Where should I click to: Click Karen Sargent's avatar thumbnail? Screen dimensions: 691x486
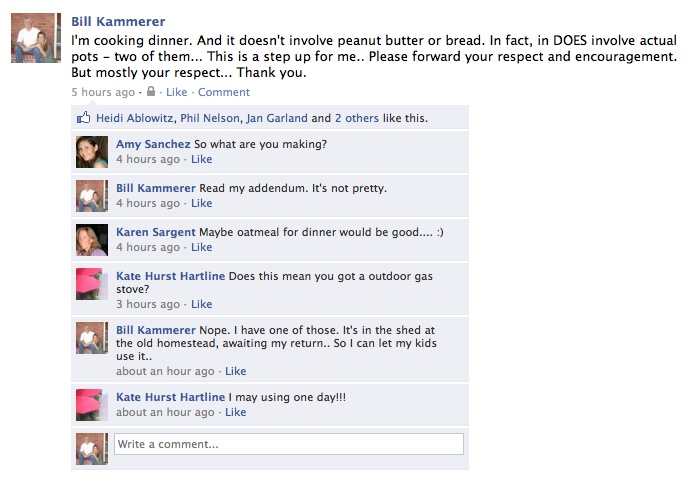(92, 239)
